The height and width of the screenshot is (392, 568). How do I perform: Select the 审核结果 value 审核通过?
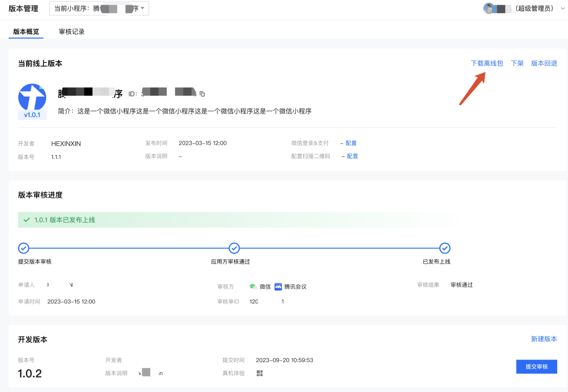click(462, 285)
